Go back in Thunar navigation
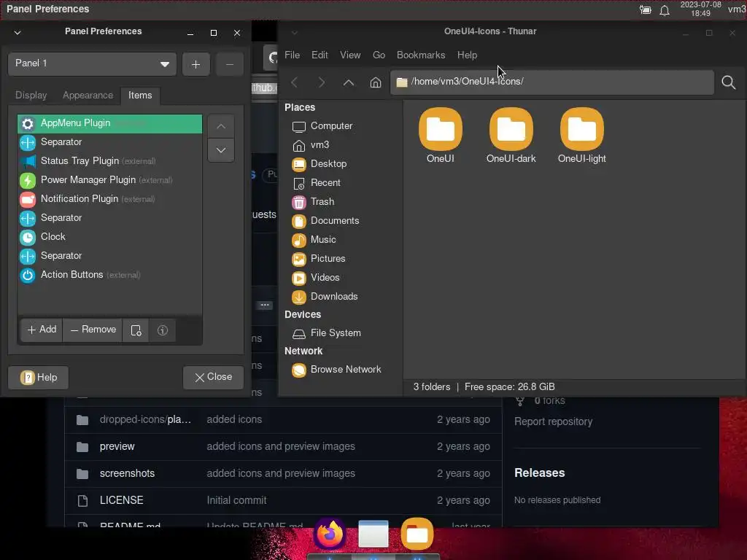This screenshot has width=747, height=560. pyautogui.click(x=295, y=82)
